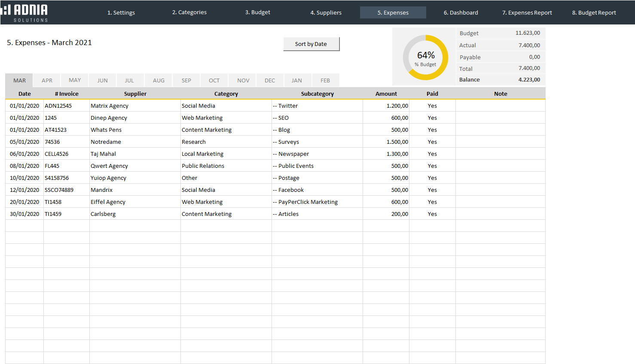The image size is (635, 364).
Task: Select the FEB month tab
Action: tap(325, 80)
